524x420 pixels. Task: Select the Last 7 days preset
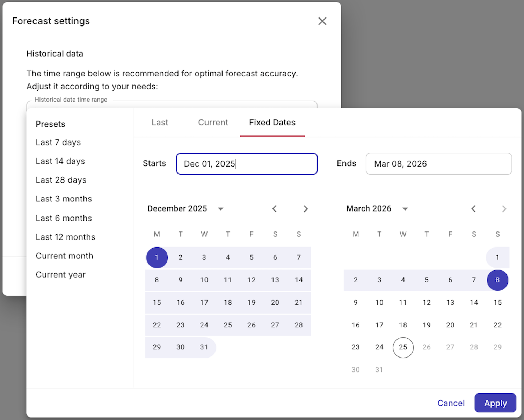pyautogui.click(x=58, y=142)
